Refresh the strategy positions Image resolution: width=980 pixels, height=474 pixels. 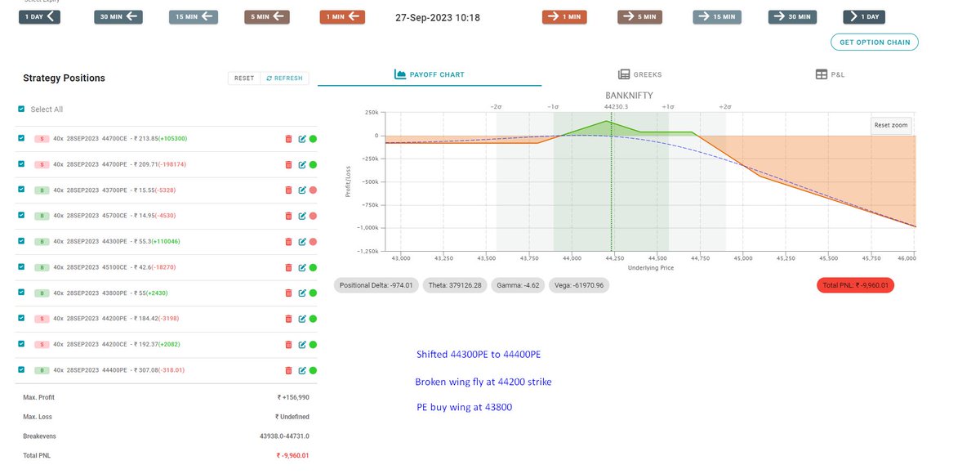(x=284, y=78)
